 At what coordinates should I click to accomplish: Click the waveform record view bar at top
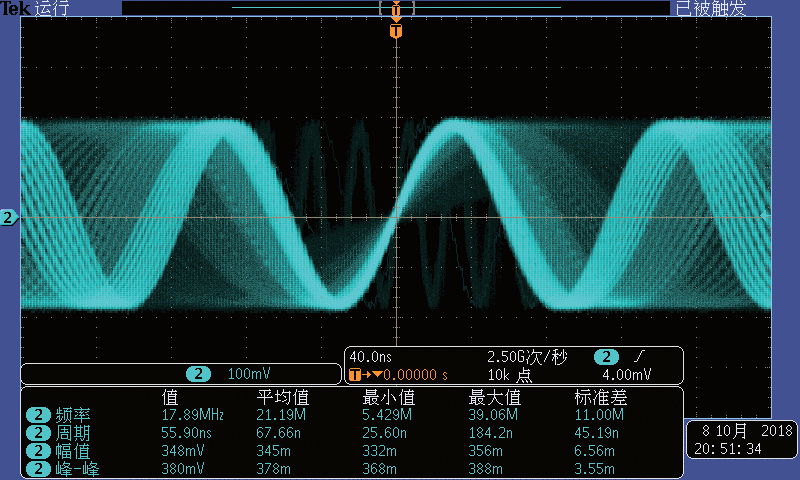coord(397,8)
